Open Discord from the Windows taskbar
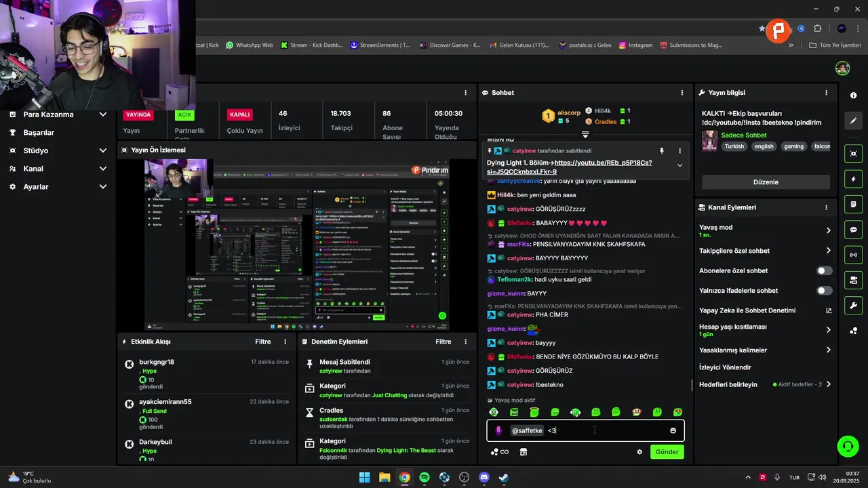868x488 pixels. coord(484,477)
